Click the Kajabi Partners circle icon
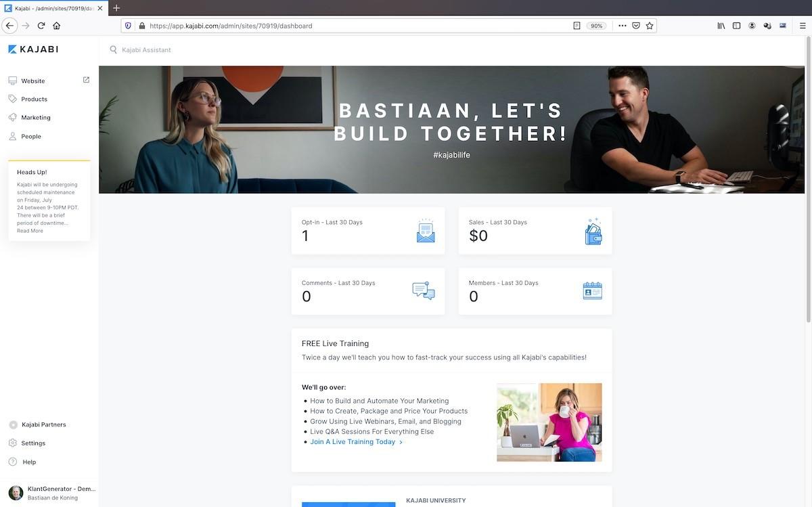 point(13,424)
